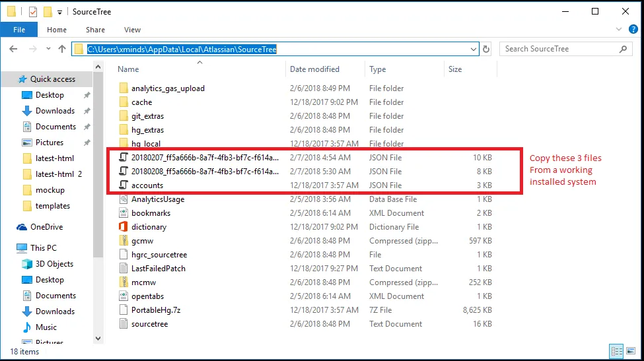Select the hg_local folder name
This screenshot has height=361, width=644.
click(146, 144)
